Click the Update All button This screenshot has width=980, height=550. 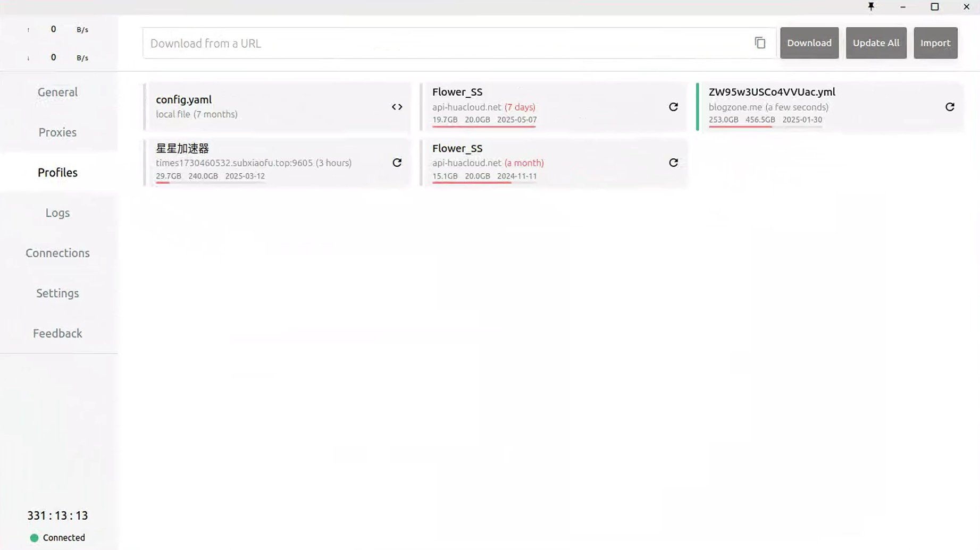876,43
